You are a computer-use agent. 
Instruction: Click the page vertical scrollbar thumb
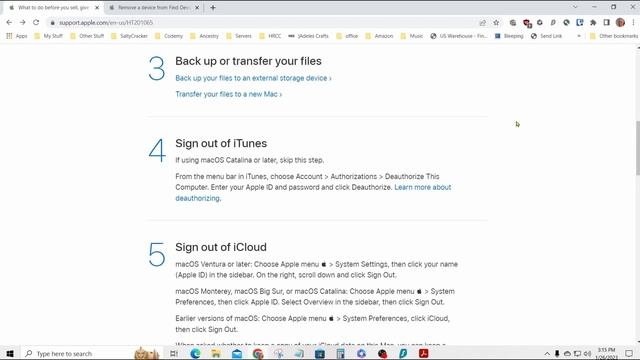[x=637, y=148]
